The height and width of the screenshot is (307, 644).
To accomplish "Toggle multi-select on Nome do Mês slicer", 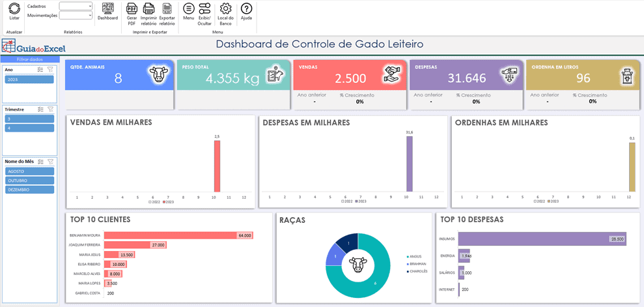I will coord(40,162).
